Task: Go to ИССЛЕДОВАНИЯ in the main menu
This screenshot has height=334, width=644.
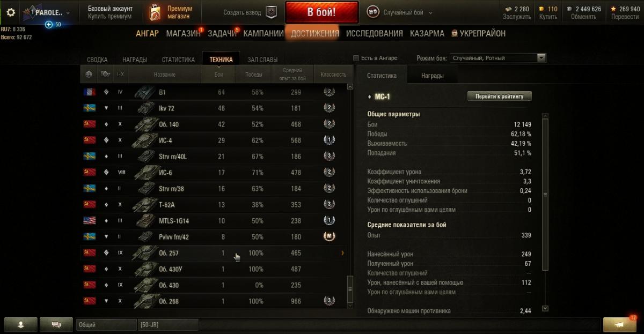Action: point(374,33)
